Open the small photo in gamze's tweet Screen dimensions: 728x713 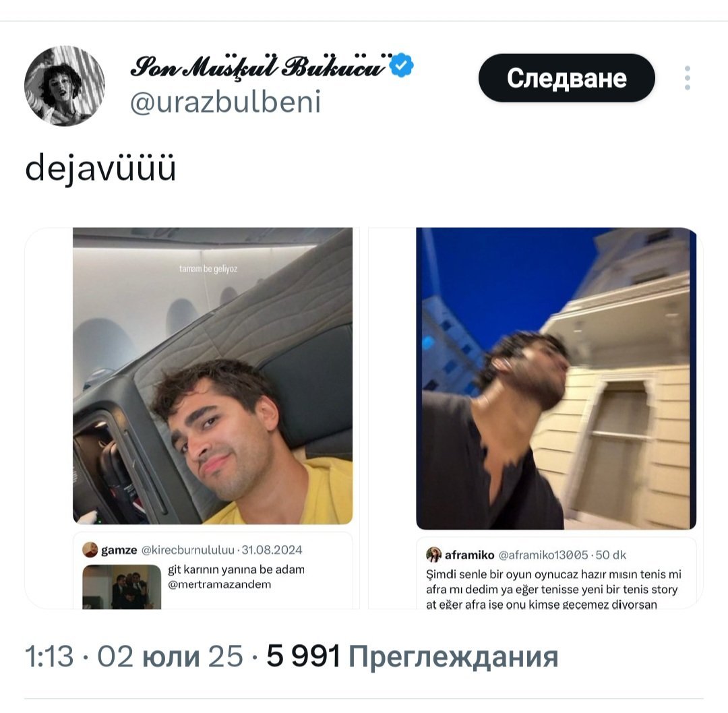[x=121, y=587]
